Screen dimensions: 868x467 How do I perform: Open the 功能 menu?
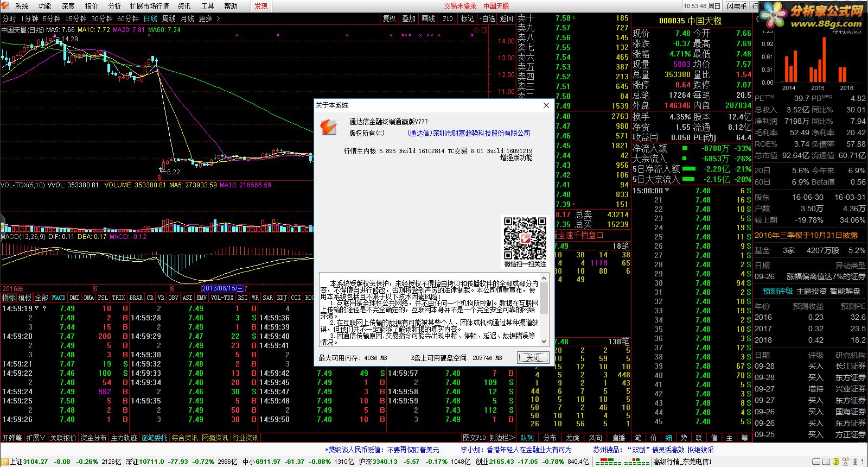point(45,6)
